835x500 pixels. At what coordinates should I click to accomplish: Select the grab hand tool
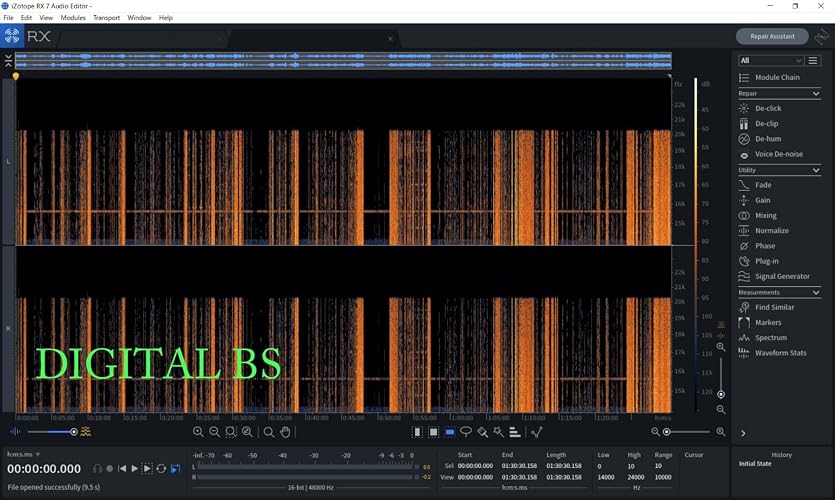285,432
